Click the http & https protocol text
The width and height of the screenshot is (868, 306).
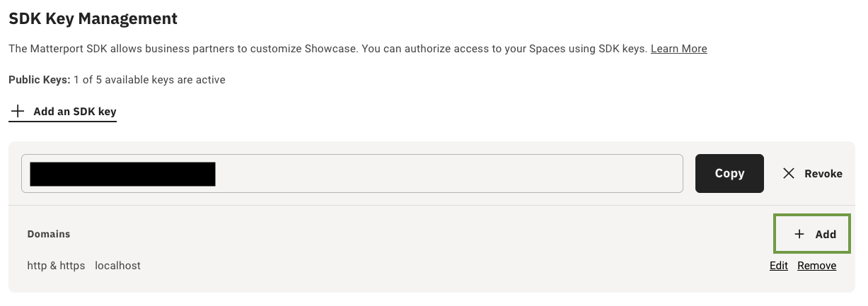click(56, 266)
